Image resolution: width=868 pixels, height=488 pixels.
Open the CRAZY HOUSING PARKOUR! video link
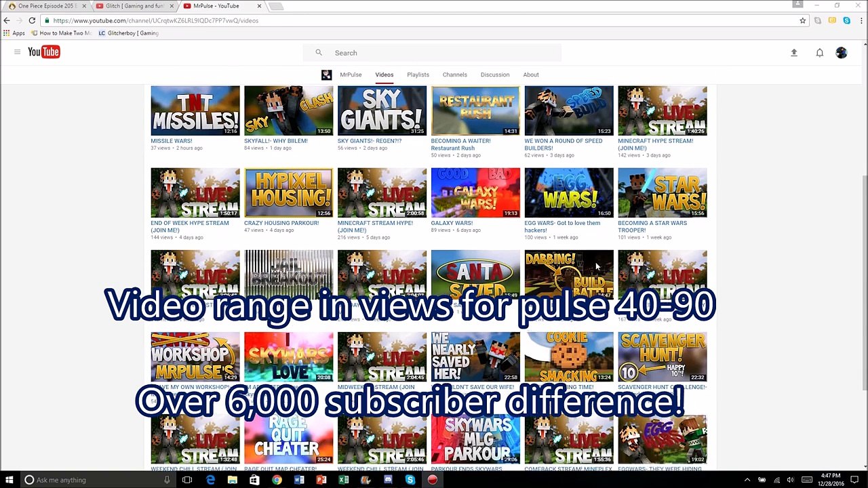pyautogui.click(x=281, y=223)
